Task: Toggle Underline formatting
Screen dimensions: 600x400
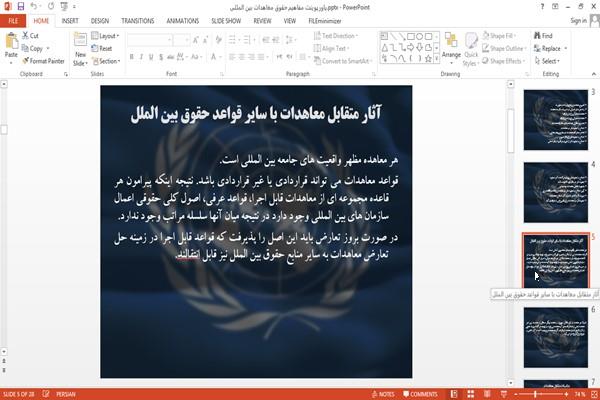Action: (151, 57)
